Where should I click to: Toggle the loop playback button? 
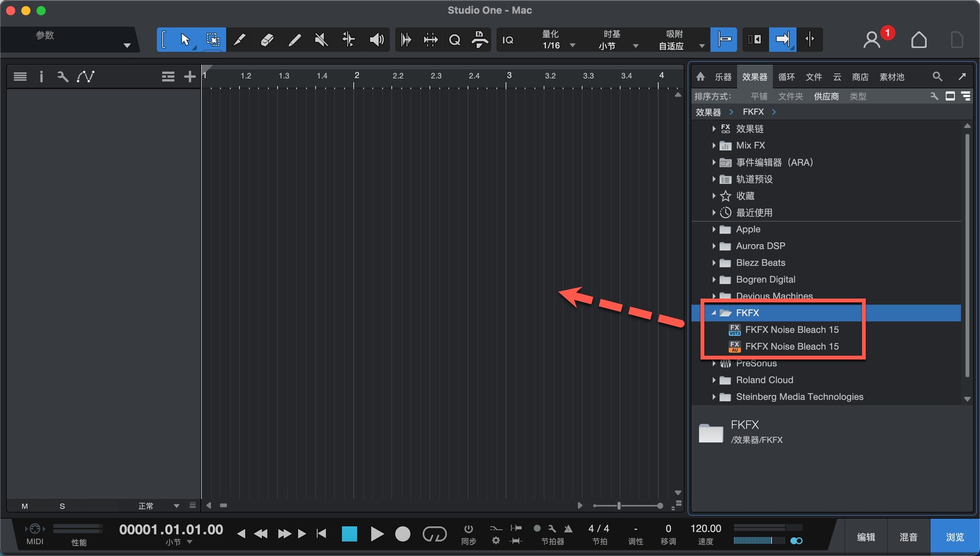coord(434,534)
